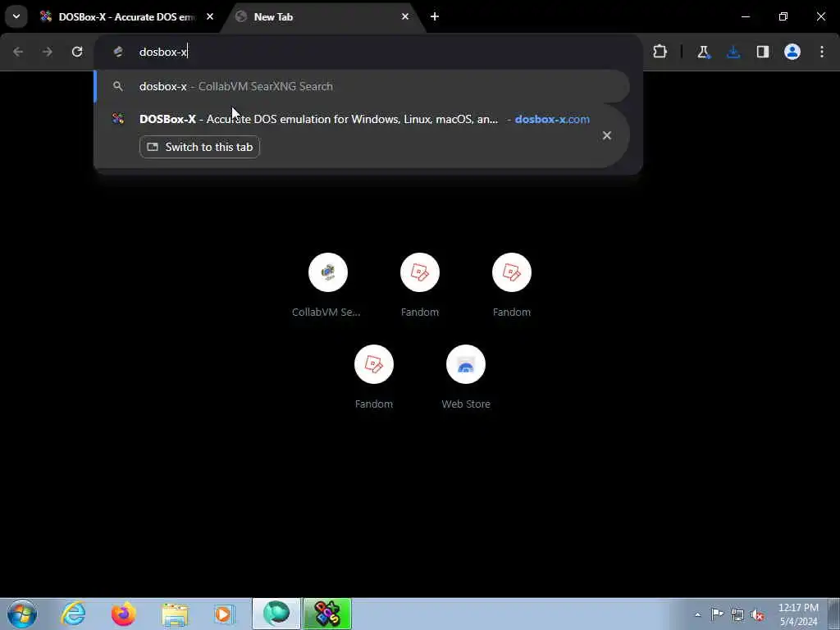The height and width of the screenshot is (630, 840).
Task: Open the clock showing 12:17 PM
Action: [798, 614]
